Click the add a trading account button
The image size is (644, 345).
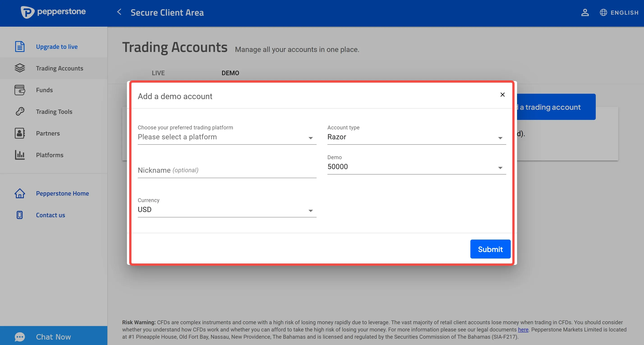[x=556, y=107]
